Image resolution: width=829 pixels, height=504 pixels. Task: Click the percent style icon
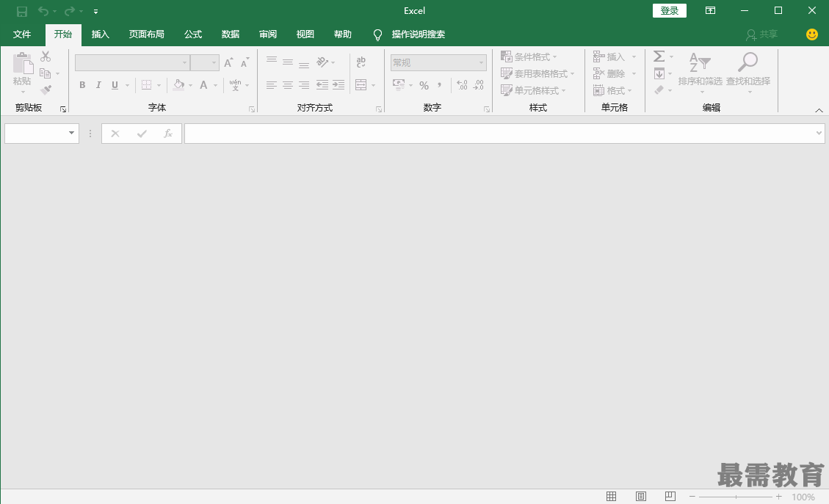424,85
